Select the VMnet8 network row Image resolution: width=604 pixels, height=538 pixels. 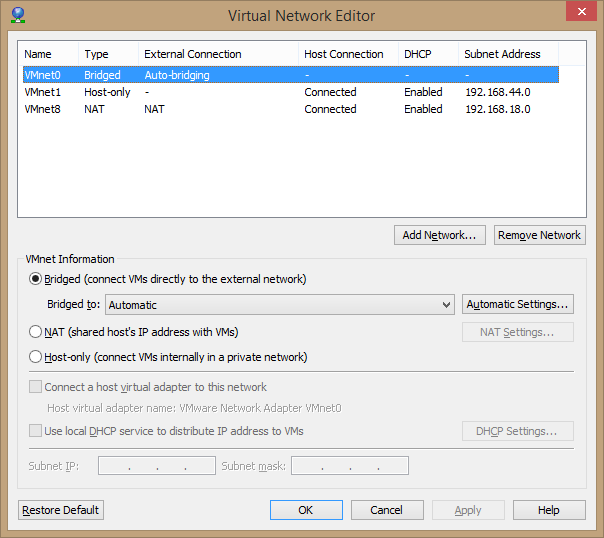click(x=291, y=109)
